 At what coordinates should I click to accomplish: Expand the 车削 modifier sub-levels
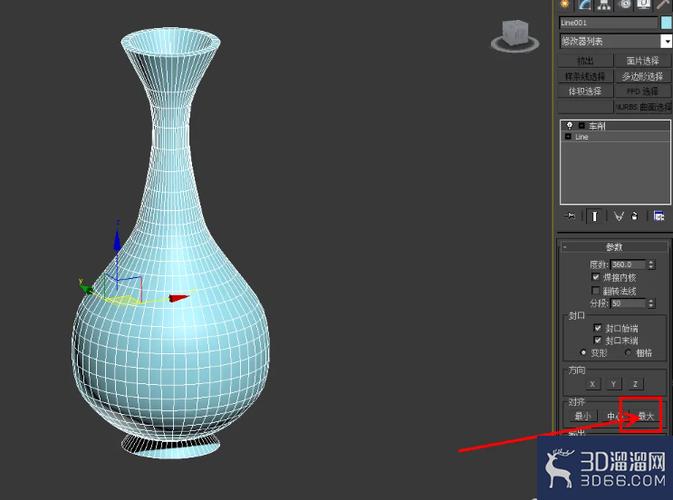pos(582,126)
